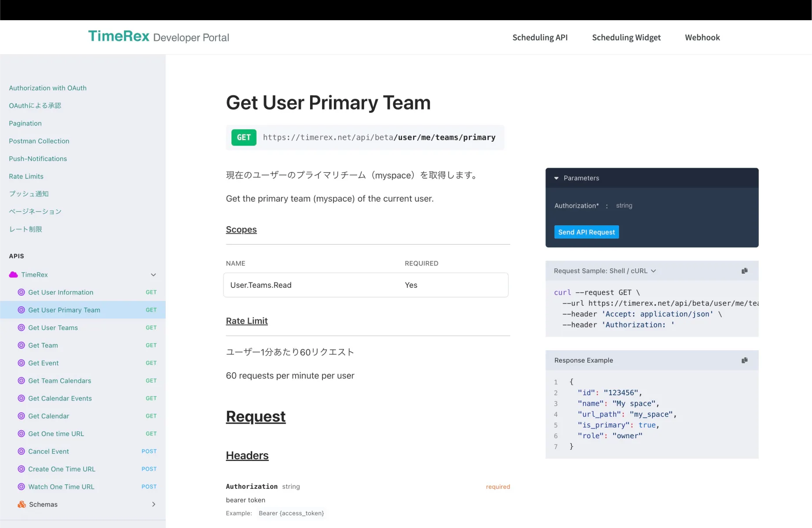812x528 pixels.
Task: Collapse the Parameters panel triangle
Action: pyautogui.click(x=556, y=178)
